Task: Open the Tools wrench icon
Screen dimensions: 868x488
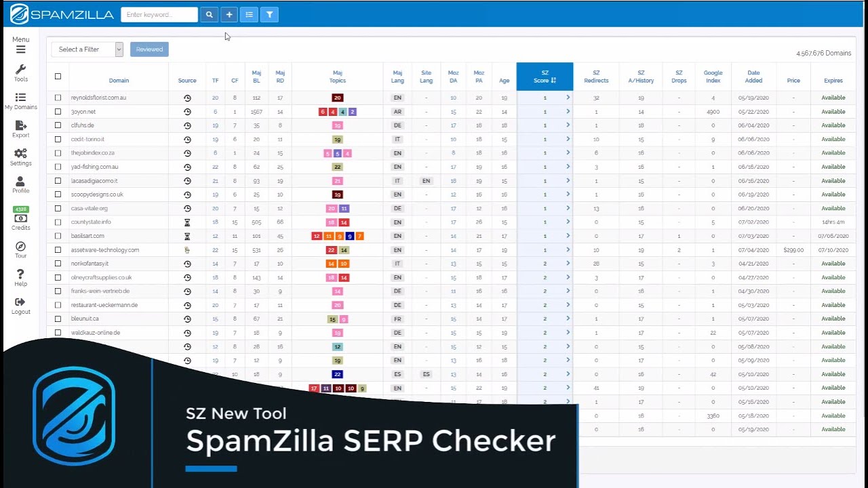Action: point(20,69)
